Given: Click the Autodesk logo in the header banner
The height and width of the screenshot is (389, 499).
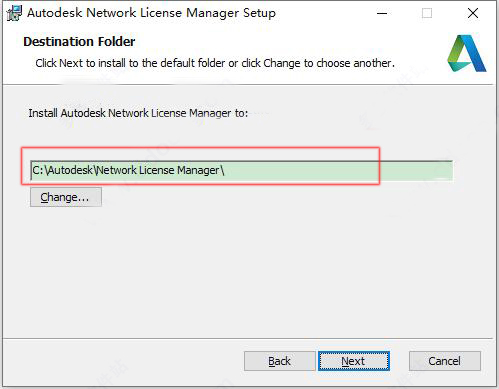Looking at the screenshot, I should pyautogui.click(x=467, y=53).
